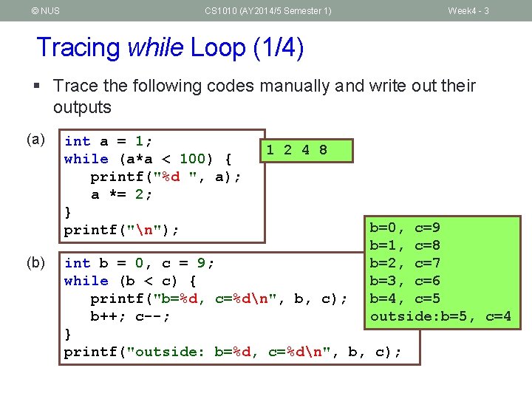This screenshot has height=399, width=532.
Task: Click the line 'a *= 2;'
Action: coord(121,194)
